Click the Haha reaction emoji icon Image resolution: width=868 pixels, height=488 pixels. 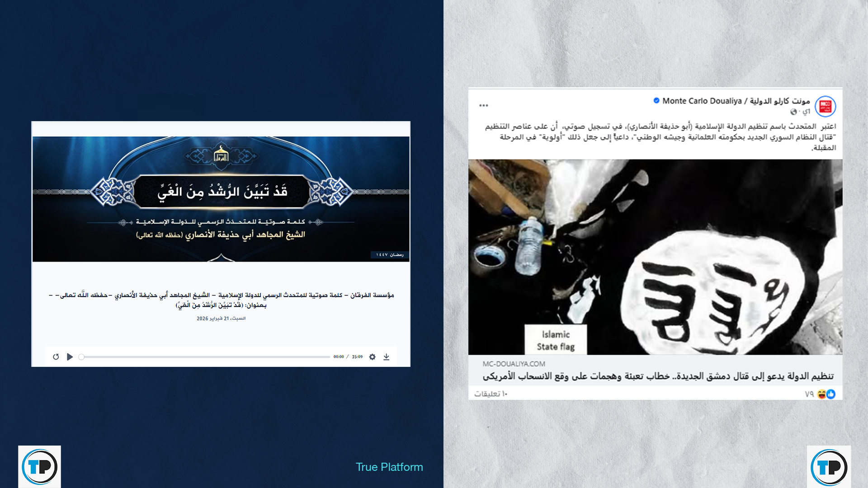pos(822,394)
